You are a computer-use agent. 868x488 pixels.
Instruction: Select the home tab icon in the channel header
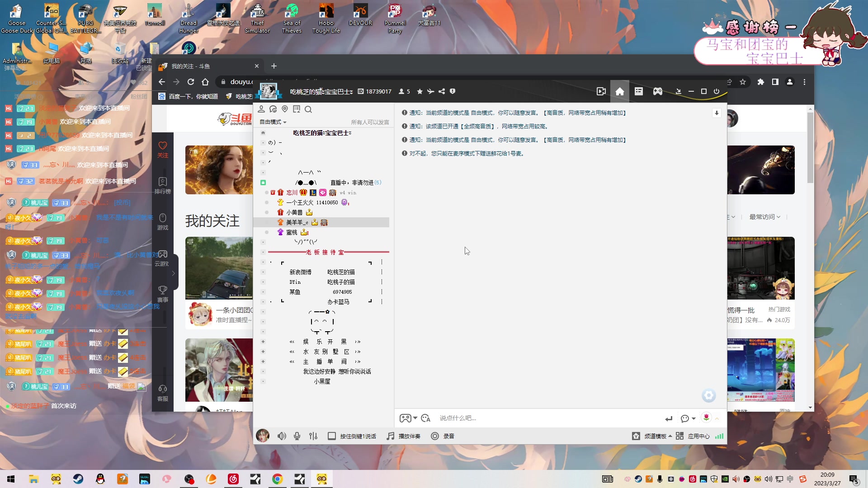[x=620, y=92]
